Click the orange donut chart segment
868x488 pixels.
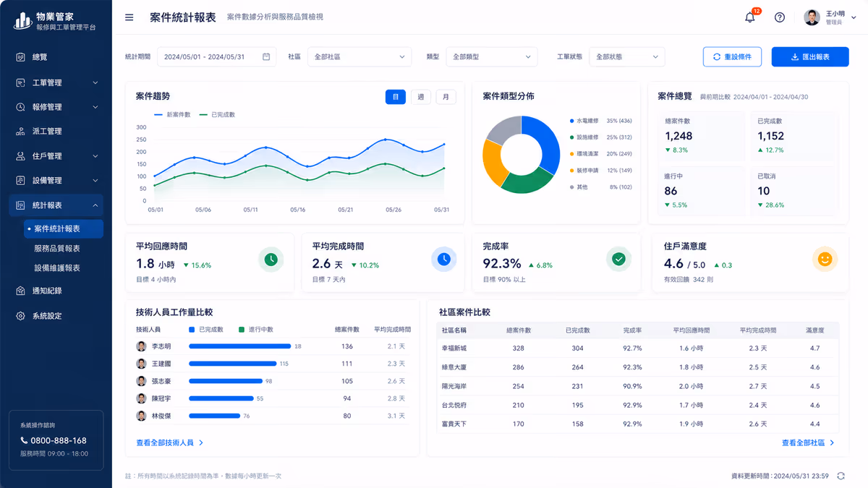tap(492, 163)
